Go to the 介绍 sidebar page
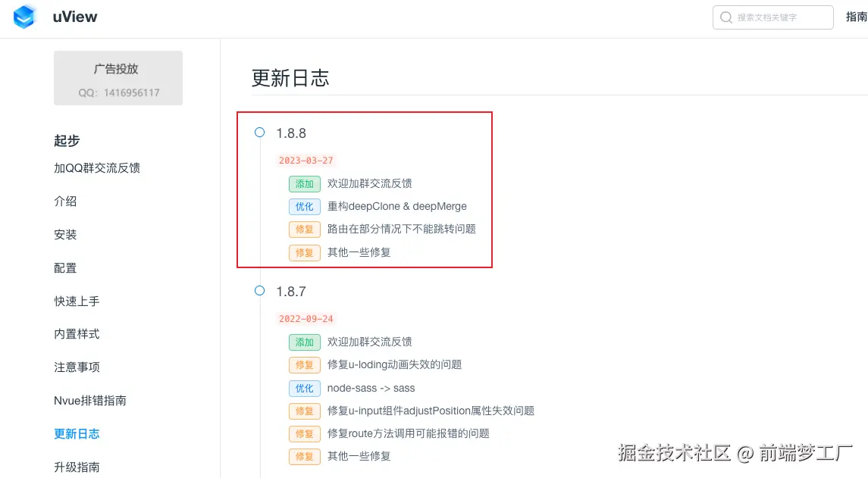 point(65,202)
